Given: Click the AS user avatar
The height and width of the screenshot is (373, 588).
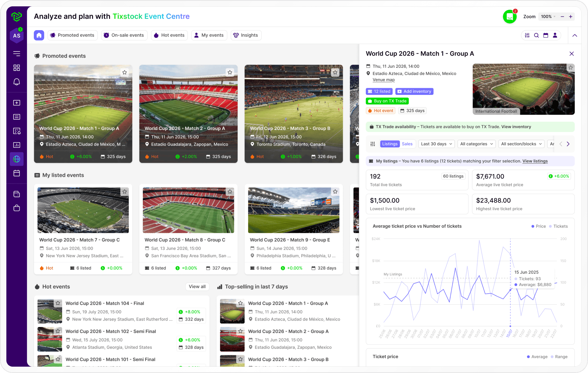Looking at the screenshot, I should (17, 36).
